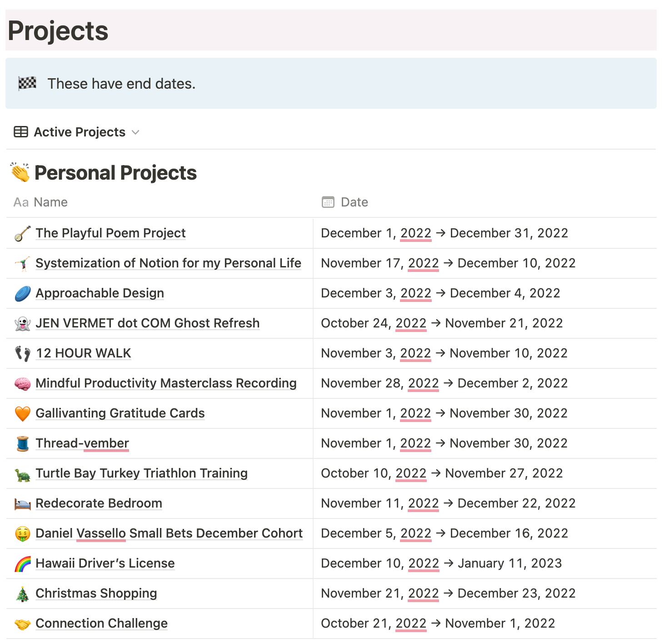Click the Christmas tree icon beside Christmas Shopping
The width and height of the screenshot is (669, 644).
[x=23, y=594]
